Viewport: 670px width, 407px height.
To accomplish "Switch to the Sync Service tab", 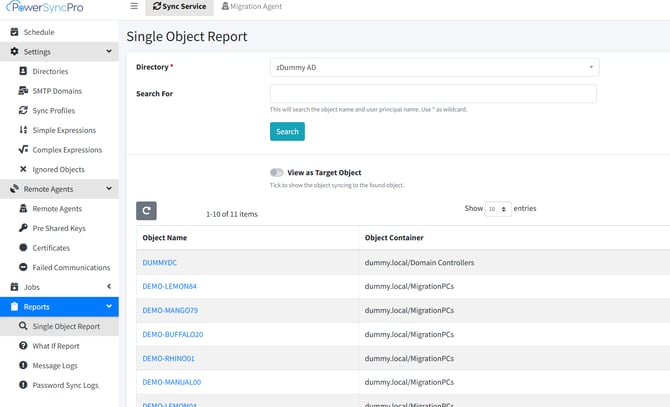I will [179, 6].
